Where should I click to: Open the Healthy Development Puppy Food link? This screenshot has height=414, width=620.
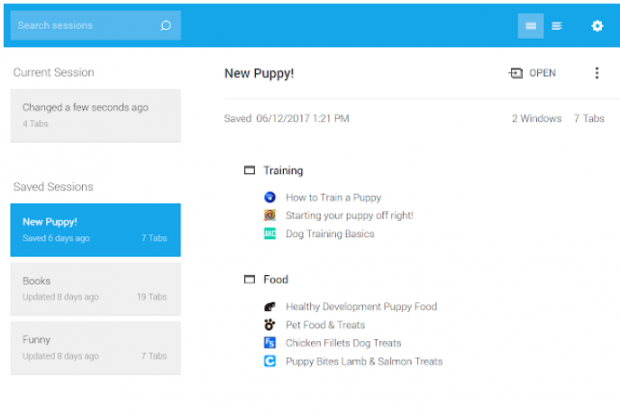tap(361, 306)
